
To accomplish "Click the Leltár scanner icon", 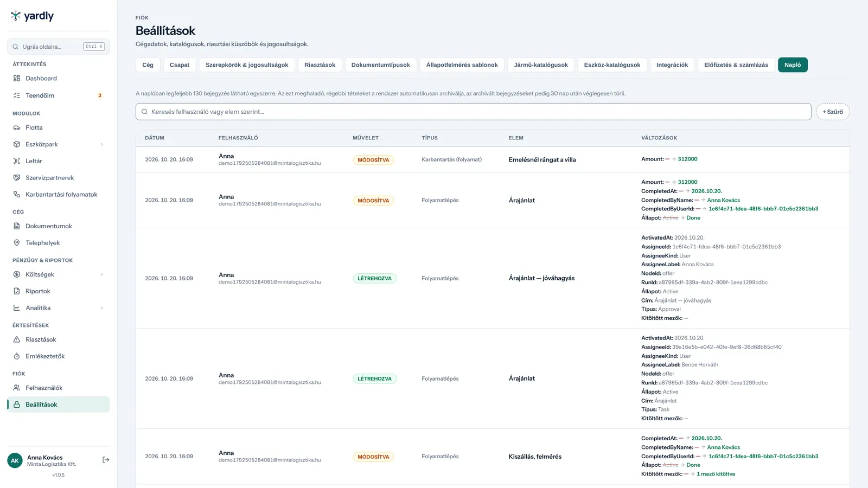I will pos(16,161).
